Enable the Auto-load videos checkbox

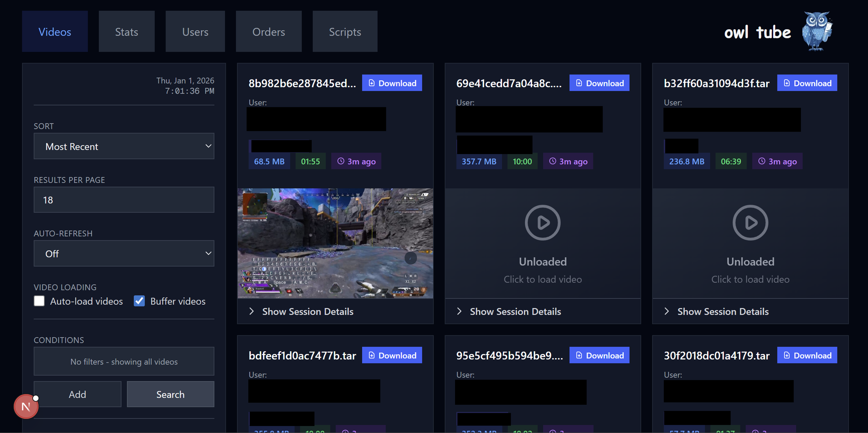(39, 301)
